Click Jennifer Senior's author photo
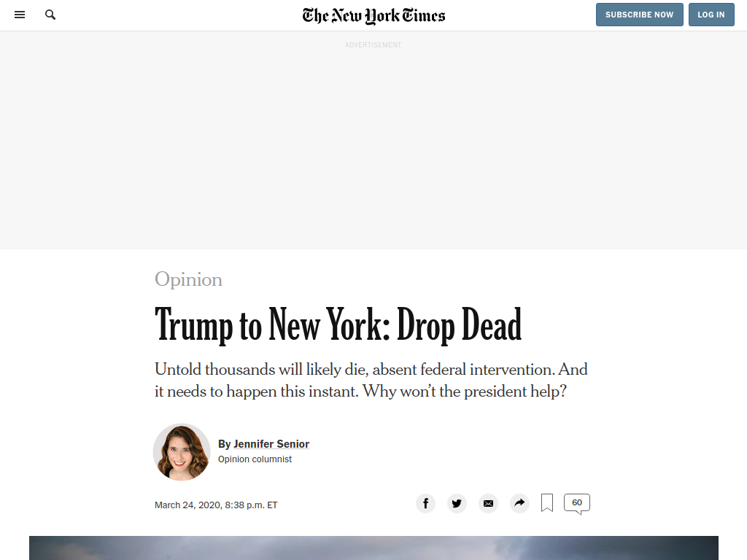 [182, 452]
